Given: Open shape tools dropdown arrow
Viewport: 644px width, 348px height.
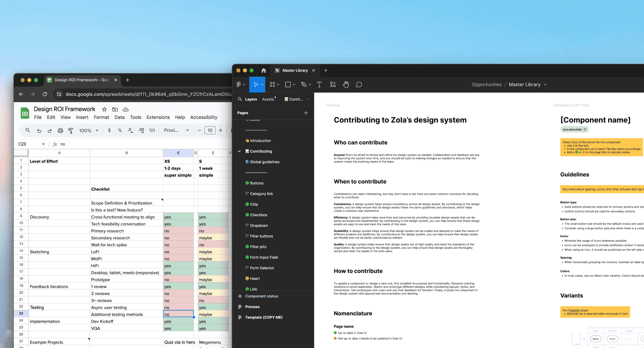Looking at the screenshot, I should [294, 85].
